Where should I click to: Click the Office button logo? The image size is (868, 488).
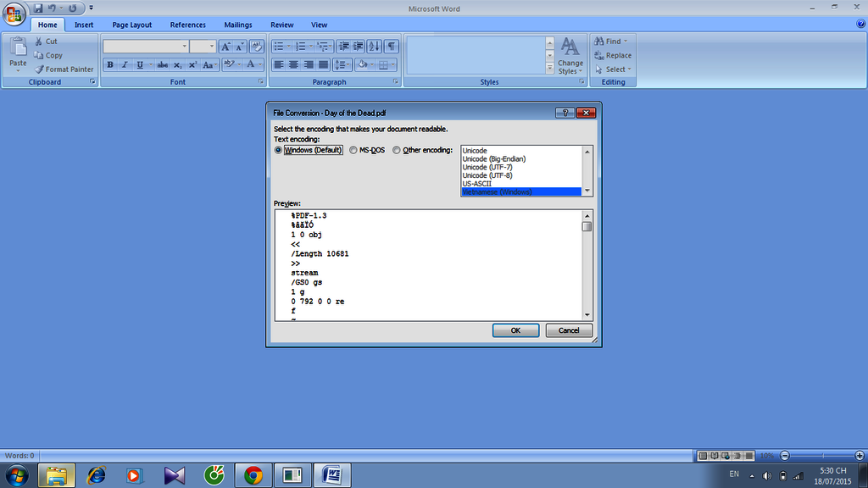14,14
